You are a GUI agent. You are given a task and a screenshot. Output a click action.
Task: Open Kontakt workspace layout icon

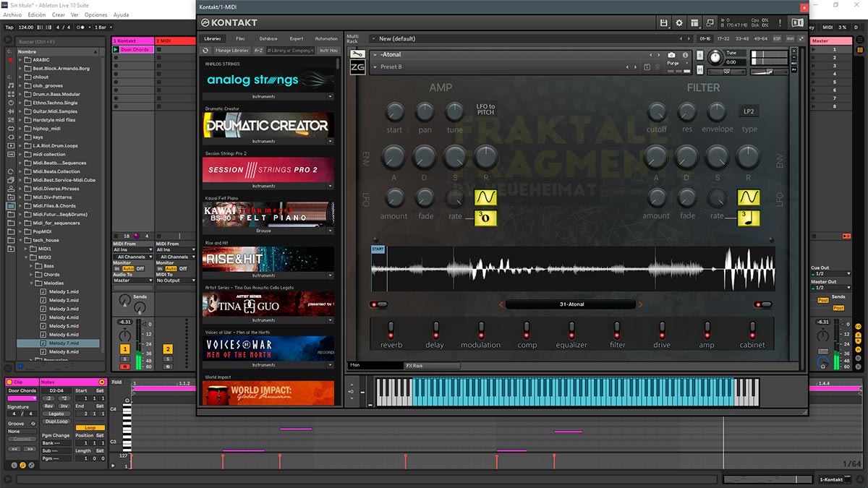pyautogui.click(x=695, y=23)
